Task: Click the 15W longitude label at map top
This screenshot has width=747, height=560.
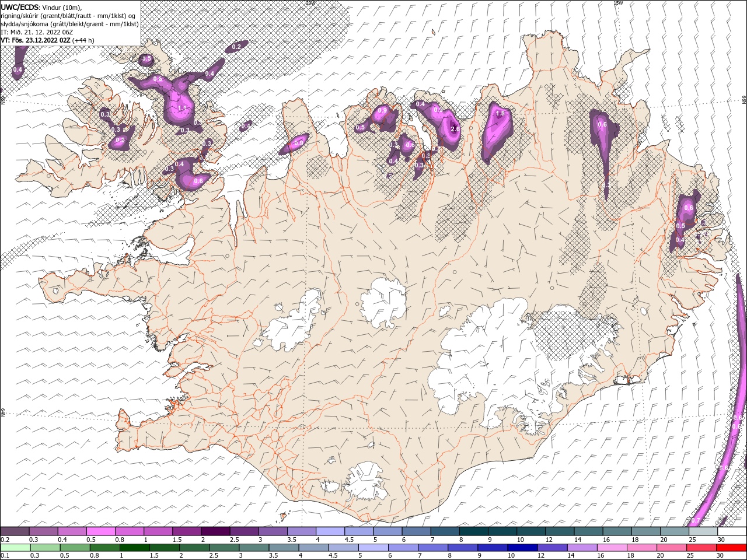Action: [x=618, y=3]
